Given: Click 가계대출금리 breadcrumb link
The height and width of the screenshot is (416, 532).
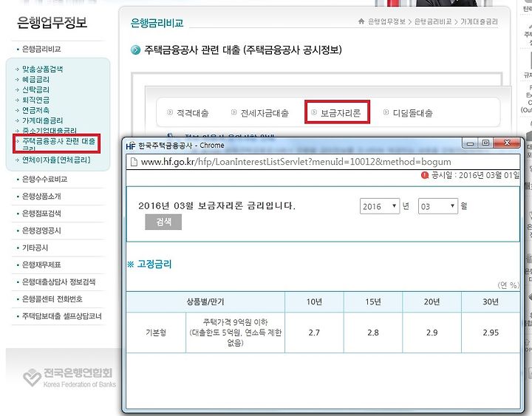Looking at the screenshot, I should click(479, 21).
